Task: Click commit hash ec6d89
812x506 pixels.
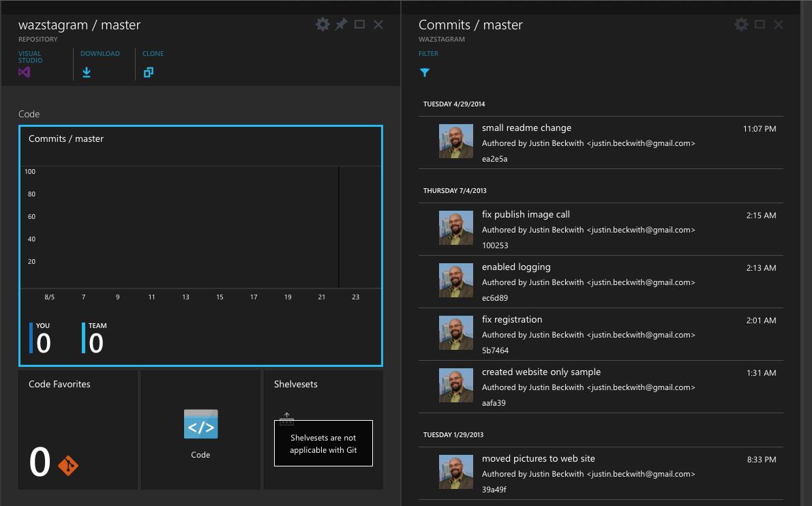Action: 494,298
